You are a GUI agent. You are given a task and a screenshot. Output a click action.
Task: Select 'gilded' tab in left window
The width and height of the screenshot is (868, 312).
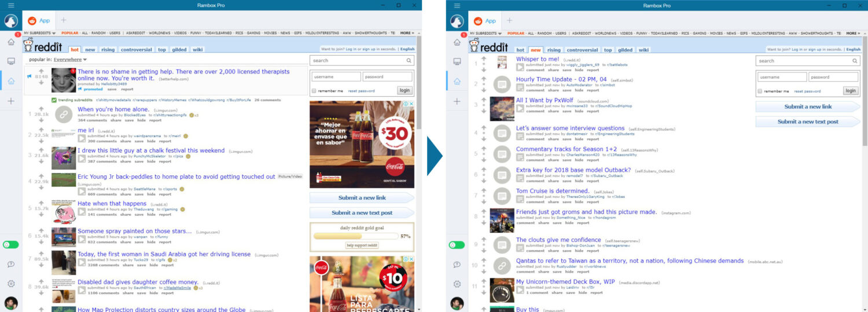[179, 50]
